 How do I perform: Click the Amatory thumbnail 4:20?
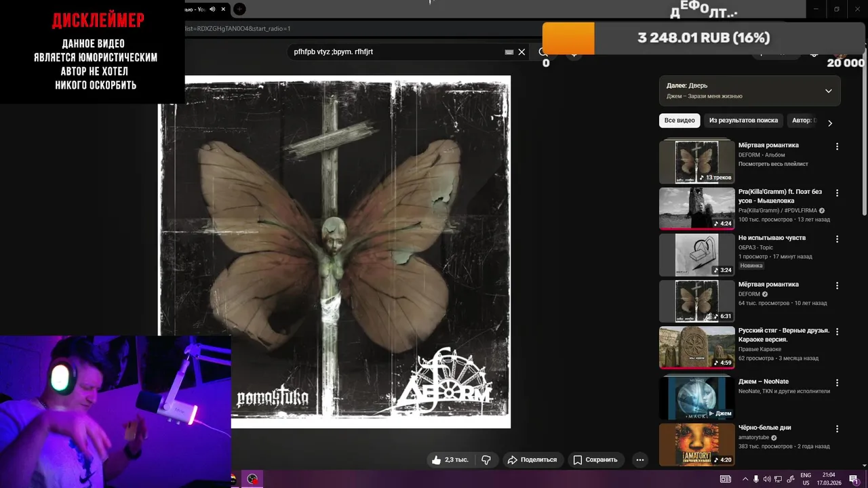pyautogui.click(x=697, y=445)
